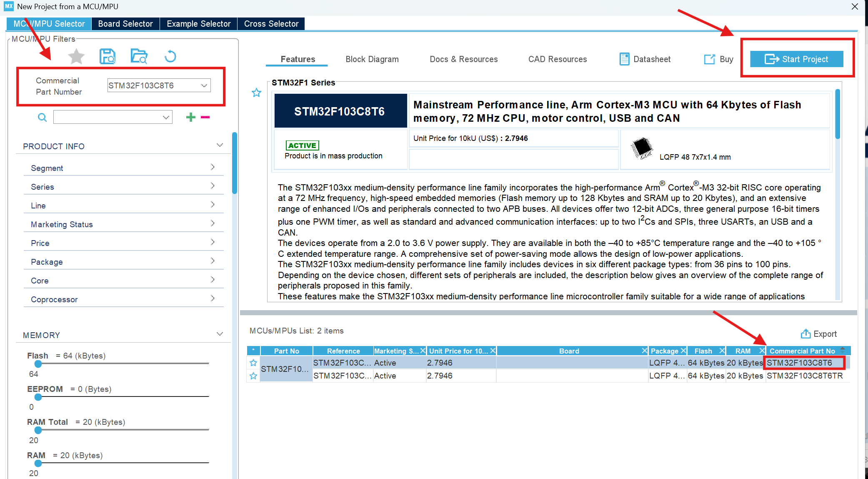Expand the Price filter
This screenshot has height=479, width=868.
pos(213,242)
